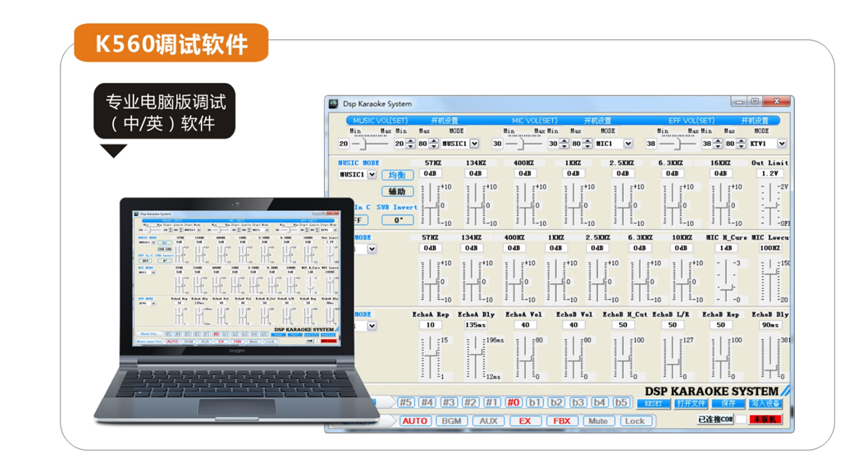This screenshot has width=868, height=463.
Task: Click the blue RESET button
Action: point(653,404)
